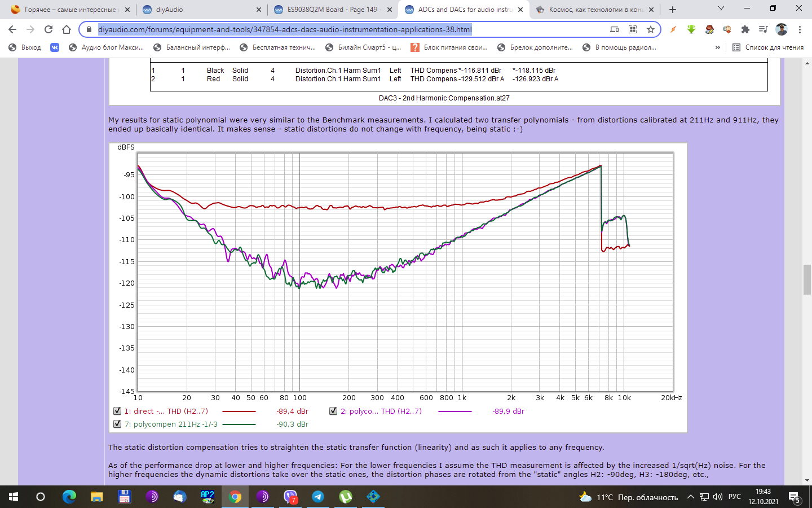Expand the hidden bookmarks overflow chevron
This screenshot has width=812, height=508.
point(717,47)
